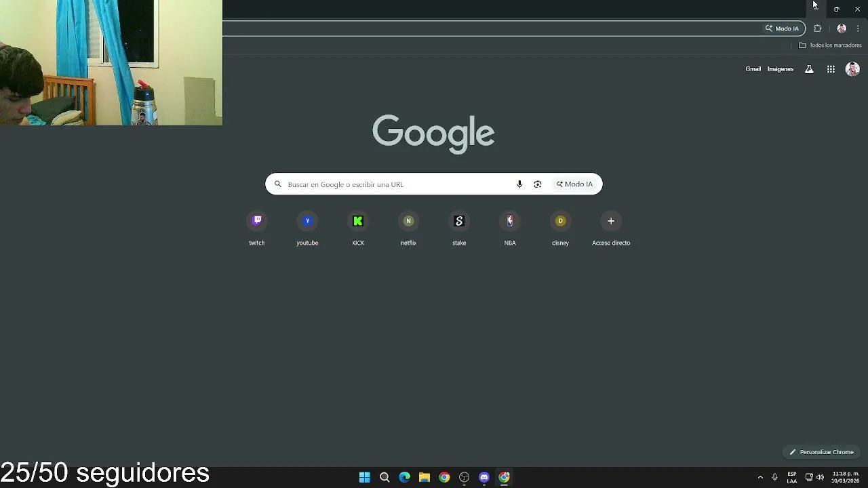This screenshot has height=488, width=868.
Task: Search by image with Lens icon
Action: pos(538,184)
